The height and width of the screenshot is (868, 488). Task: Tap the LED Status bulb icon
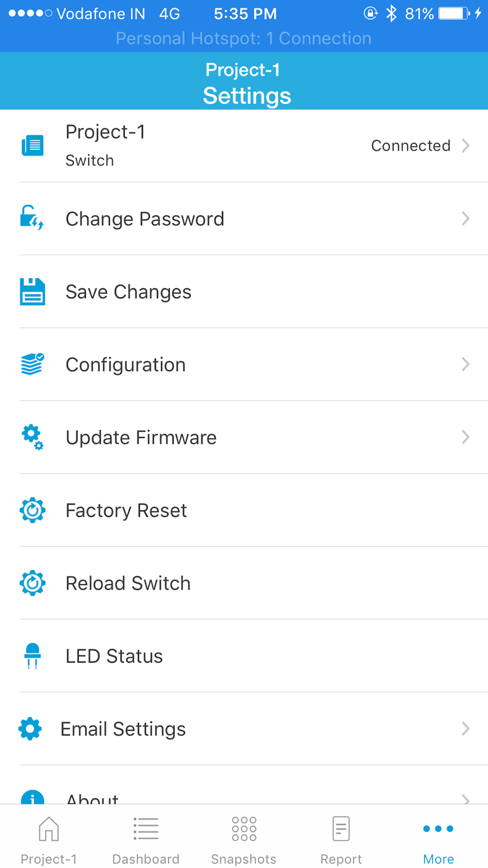tap(32, 656)
